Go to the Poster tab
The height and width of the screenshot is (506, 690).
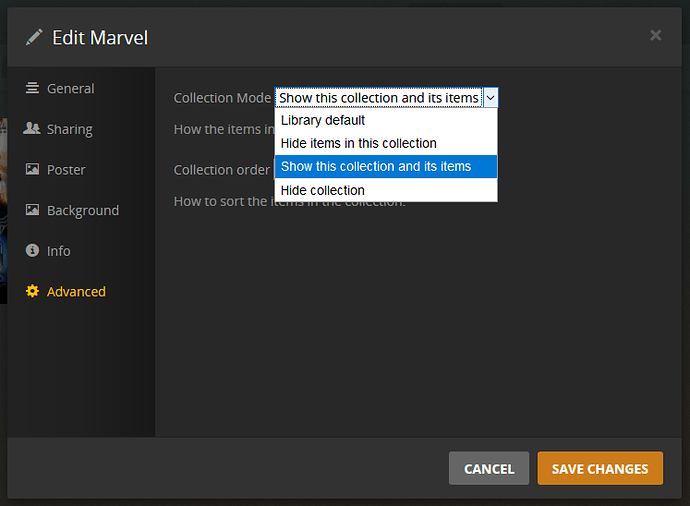pyautogui.click(x=66, y=170)
